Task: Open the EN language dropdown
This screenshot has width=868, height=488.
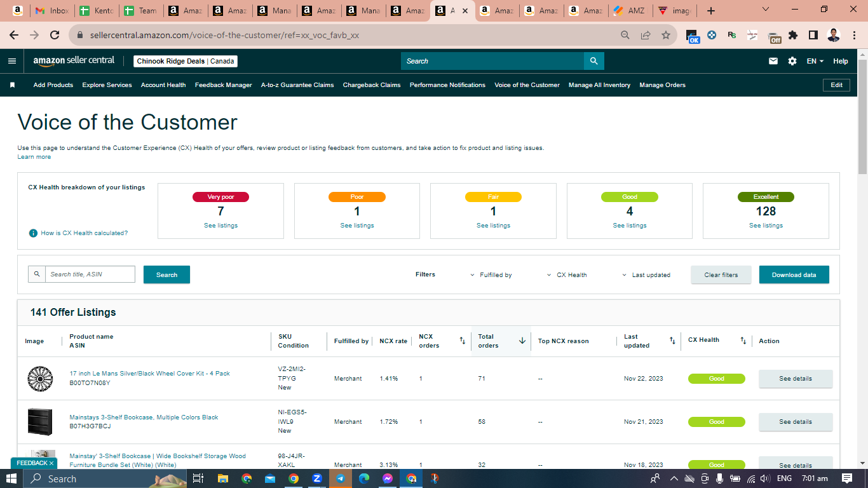Action: pyautogui.click(x=815, y=61)
